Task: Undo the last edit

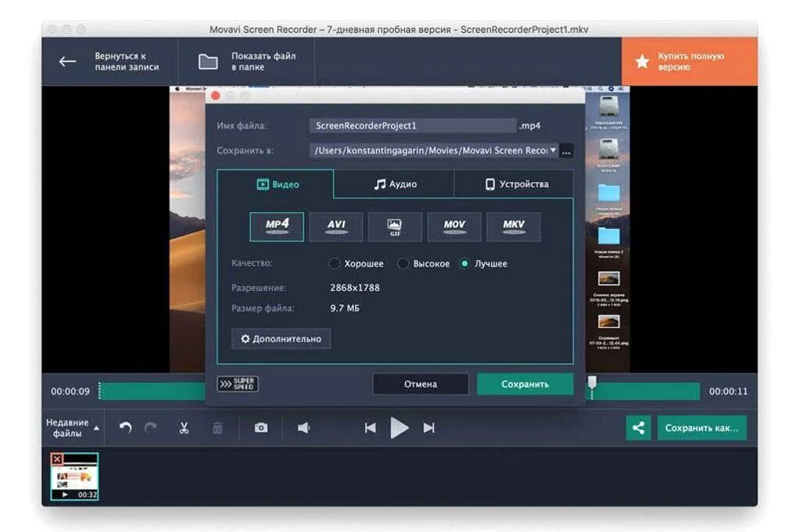Action: pyautogui.click(x=125, y=427)
